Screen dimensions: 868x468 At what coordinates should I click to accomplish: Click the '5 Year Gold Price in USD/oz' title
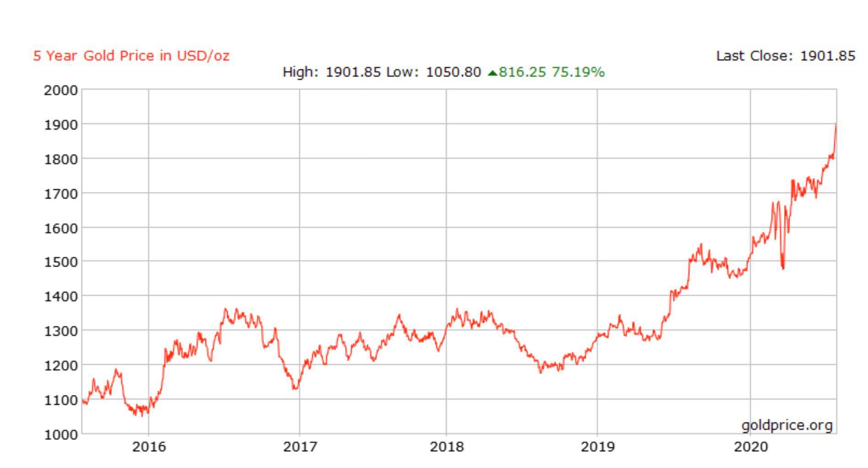(x=131, y=56)
